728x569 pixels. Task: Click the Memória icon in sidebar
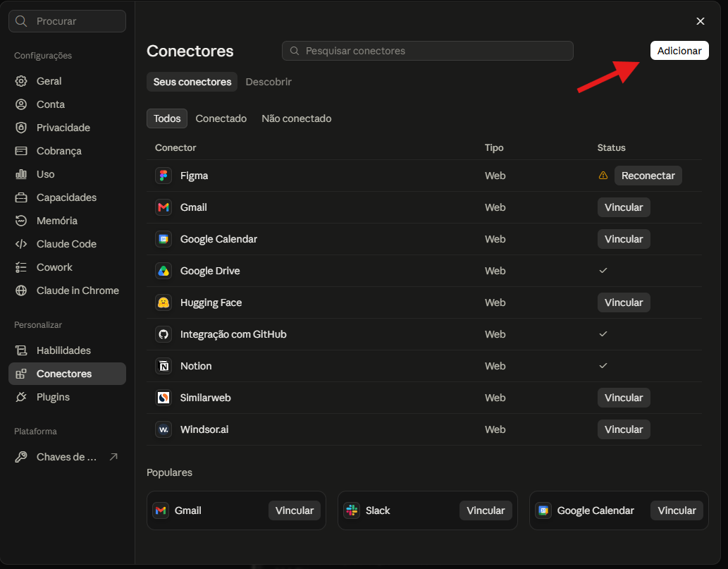[21, 221]
